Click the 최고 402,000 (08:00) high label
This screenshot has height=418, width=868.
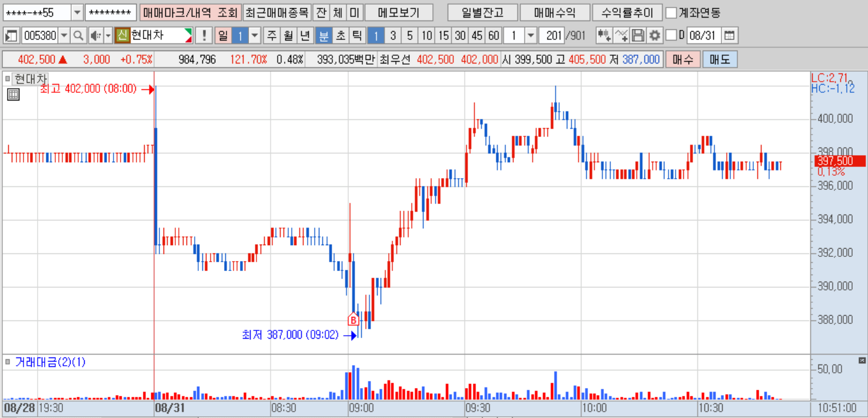(88, 89)
